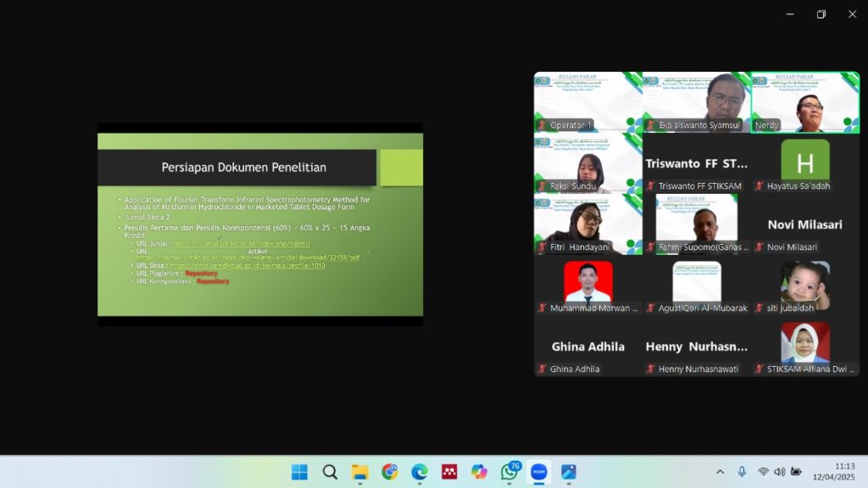
Task: Click the shared slide titled Persiapan Dokumen Penelitian
Action: click(x=260, y=225)
